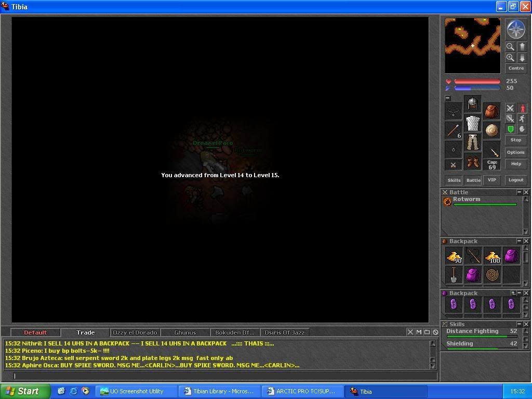Minimize the Skills panel
The image size is (532, 399).
(519, 324)
